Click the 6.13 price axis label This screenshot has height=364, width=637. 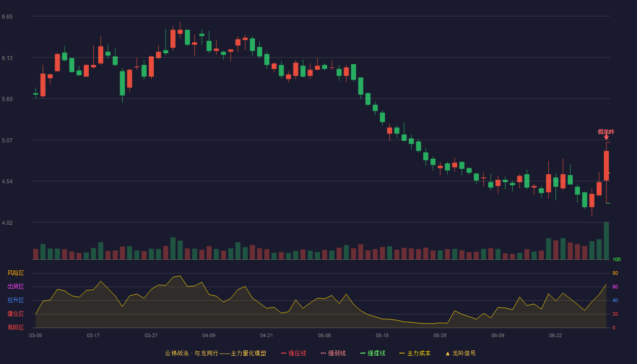coord(7,58)
